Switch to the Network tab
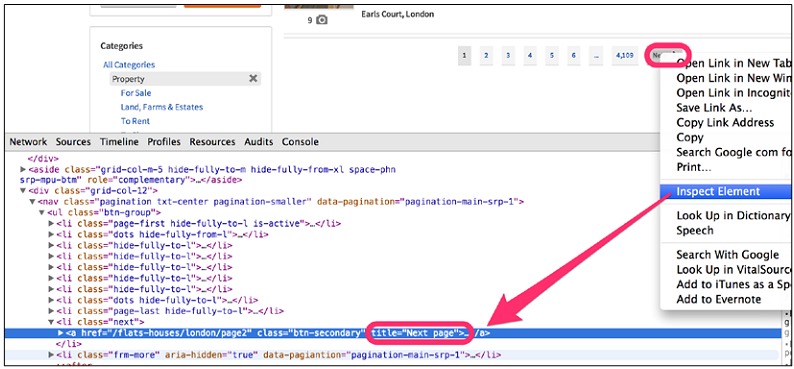This screenshot has width=794, height=369. [28, 142]
